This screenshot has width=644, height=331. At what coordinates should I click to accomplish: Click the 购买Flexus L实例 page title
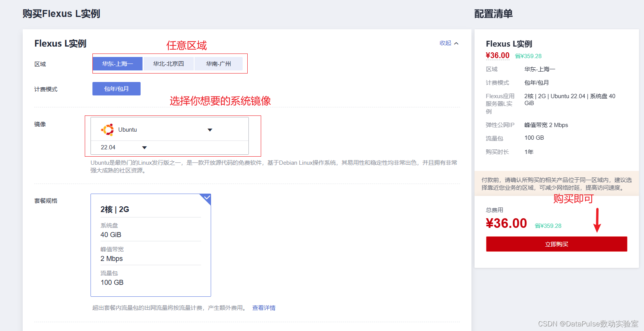(61, 14)
